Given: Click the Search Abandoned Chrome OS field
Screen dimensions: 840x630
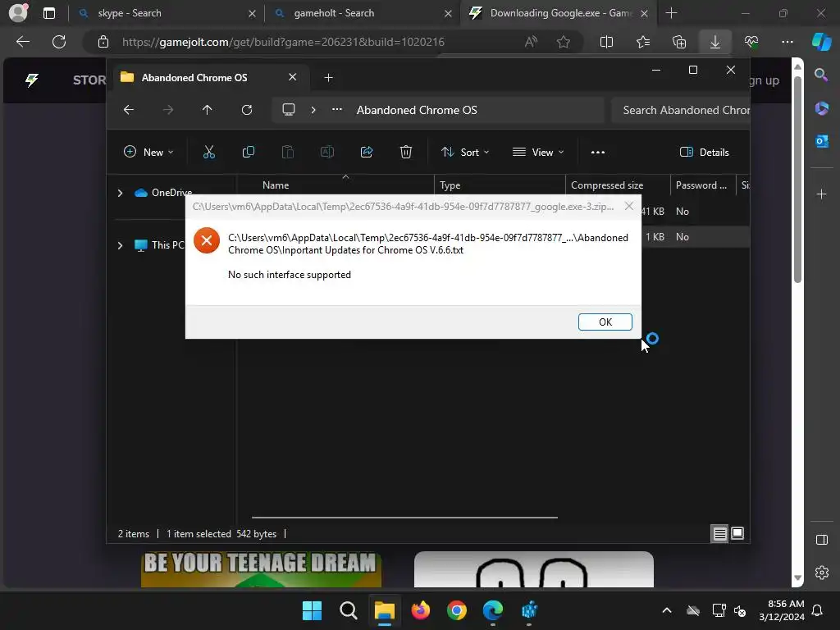Looking at the screenshot, I should [680, 110].
